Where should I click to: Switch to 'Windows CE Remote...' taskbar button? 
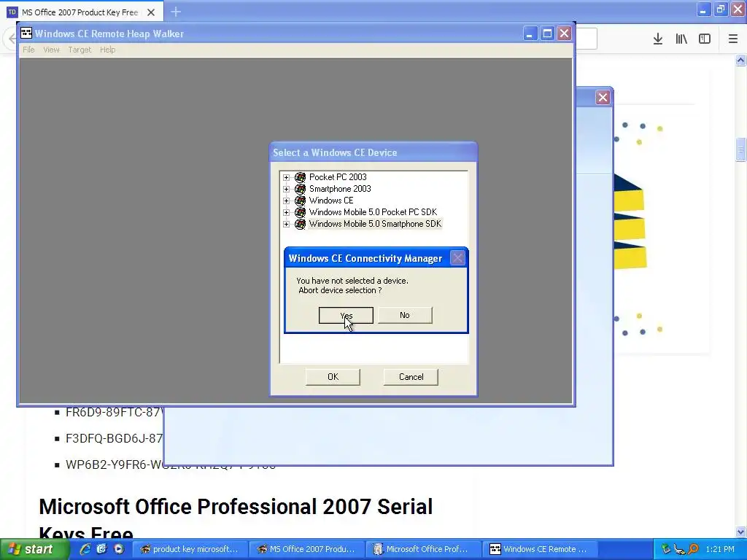pos(541,549)
